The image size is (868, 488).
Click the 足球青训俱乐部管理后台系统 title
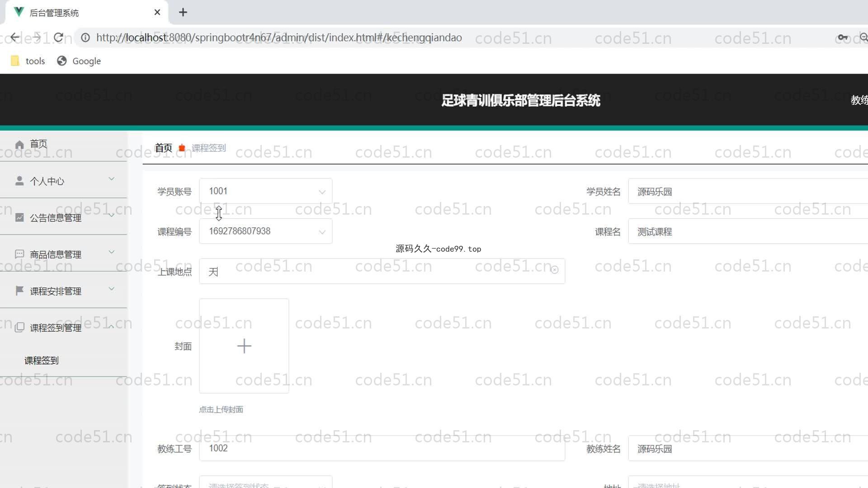point(521,100)
